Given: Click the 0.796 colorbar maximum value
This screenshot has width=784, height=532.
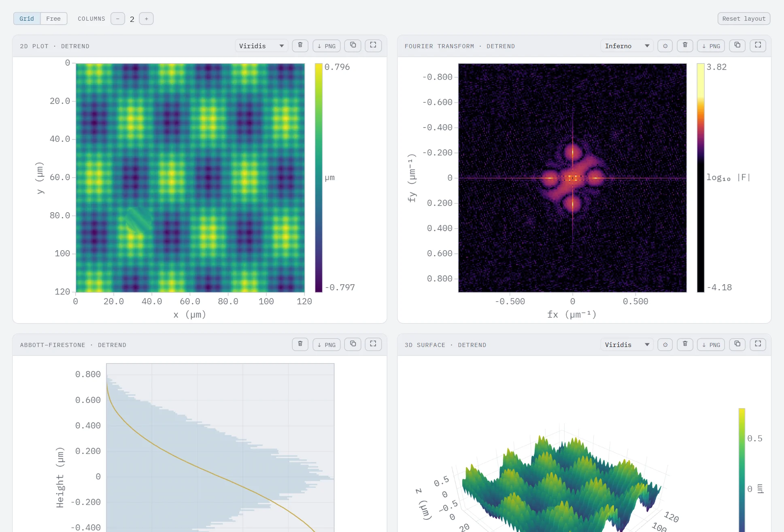Looking at the screenshot, I should pos(337,67).
